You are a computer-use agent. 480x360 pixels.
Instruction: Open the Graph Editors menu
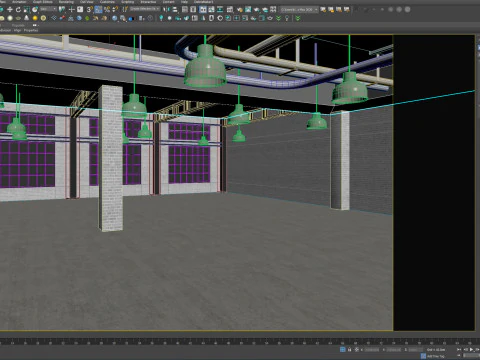pos(43,2)
